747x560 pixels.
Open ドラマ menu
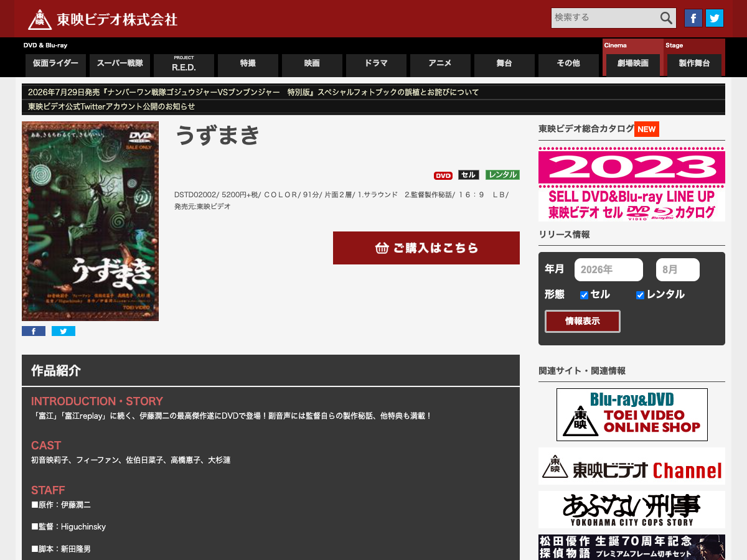pyautogui.click(x=376, y=65)
